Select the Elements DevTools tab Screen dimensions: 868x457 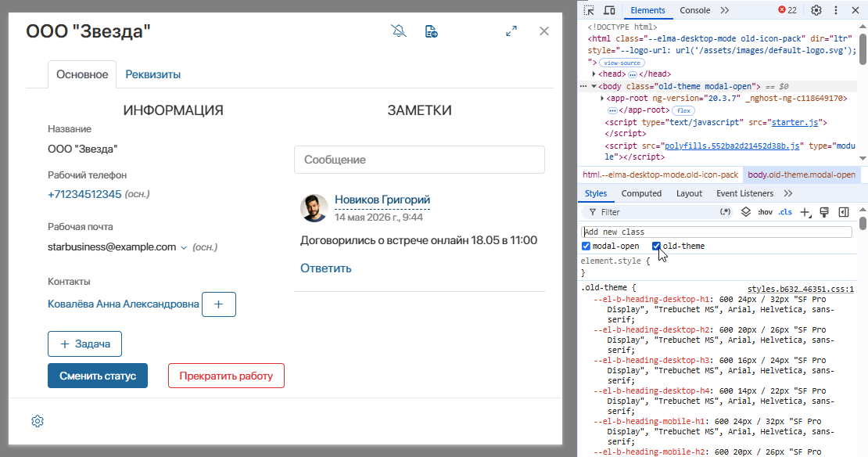(647, 10)
